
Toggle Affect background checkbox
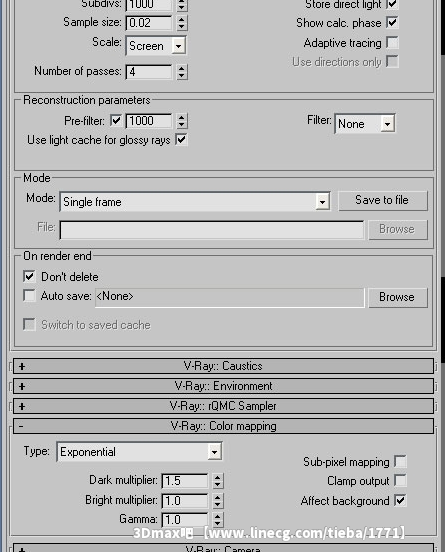pyautogui.click(x=400, y=500)
